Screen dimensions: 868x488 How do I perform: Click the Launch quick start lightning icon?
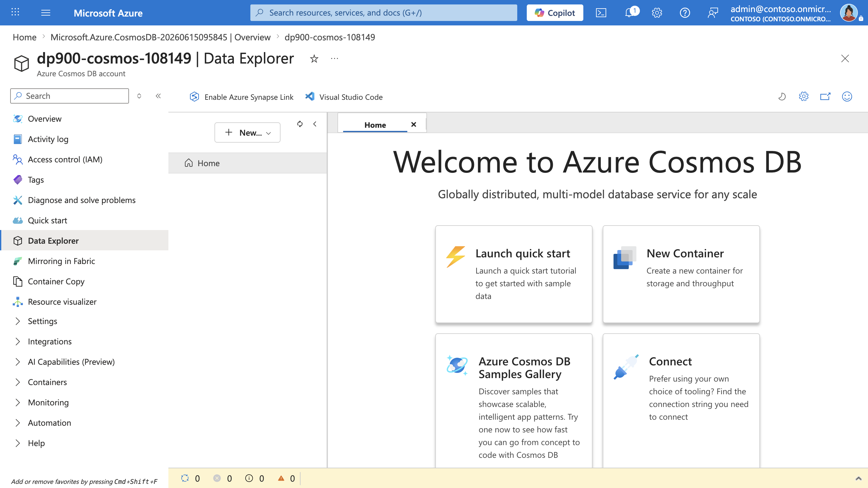tap(456, 256)
